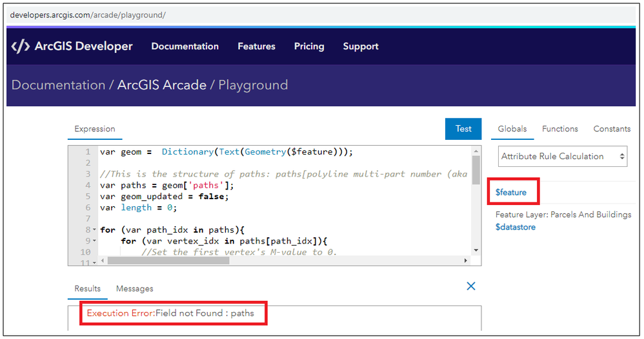Insert the $feature global variable
The width and height of the screenshot is (644, 339).
tap(510, 192)
